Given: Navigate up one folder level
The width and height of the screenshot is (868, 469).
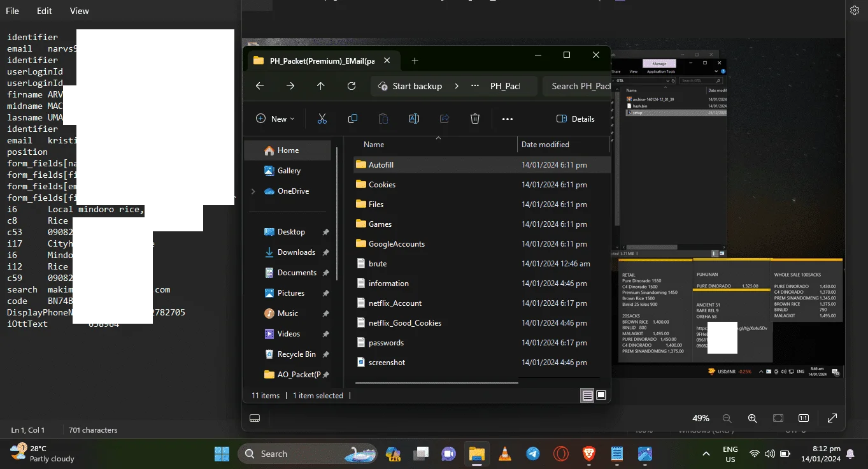Looking at the screenshot, I should (x=321, y=86).
